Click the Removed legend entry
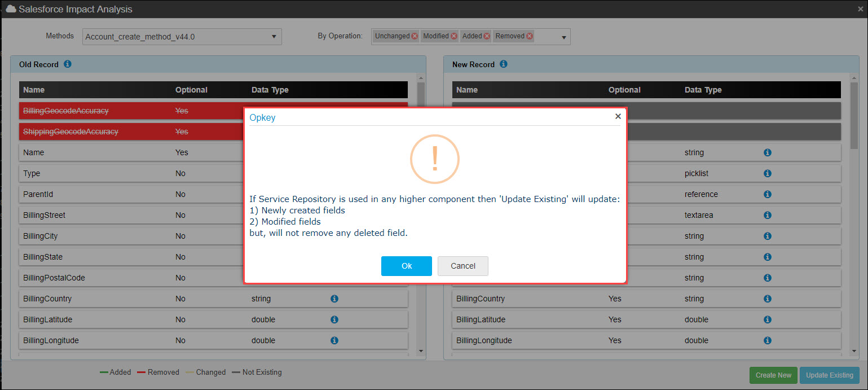The width and height of the screenshot is (868, 390). 158,373
